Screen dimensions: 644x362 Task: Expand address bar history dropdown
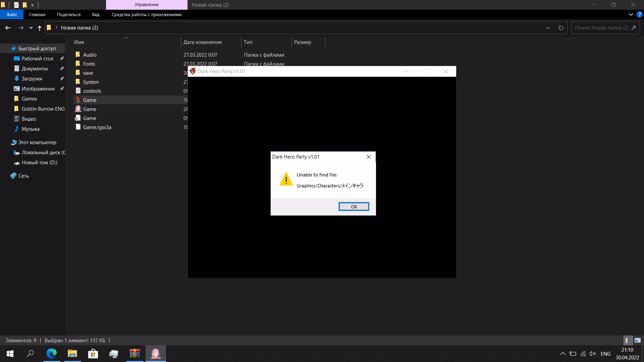548,28
